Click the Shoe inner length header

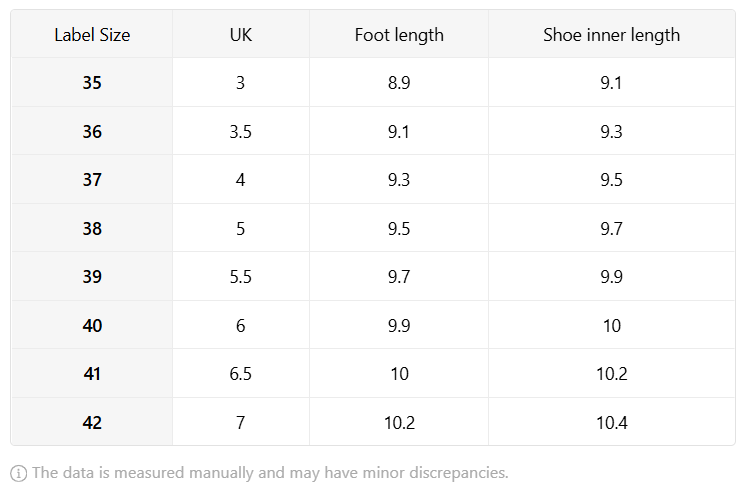point(612,35)
